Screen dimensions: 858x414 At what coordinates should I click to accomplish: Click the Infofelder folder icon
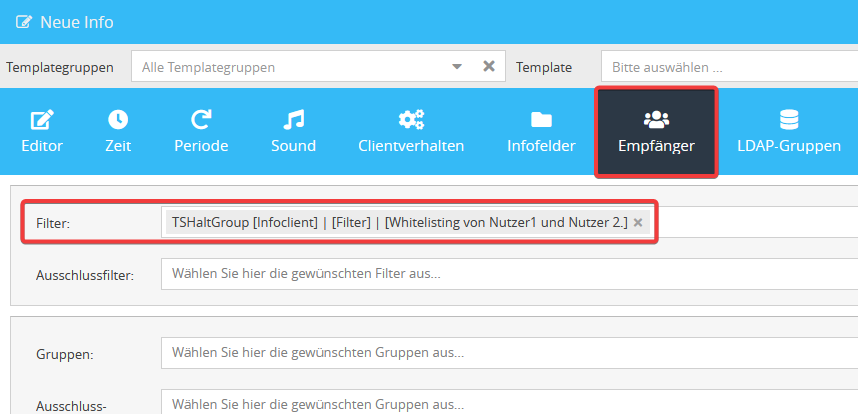click(x=541, y=120)
